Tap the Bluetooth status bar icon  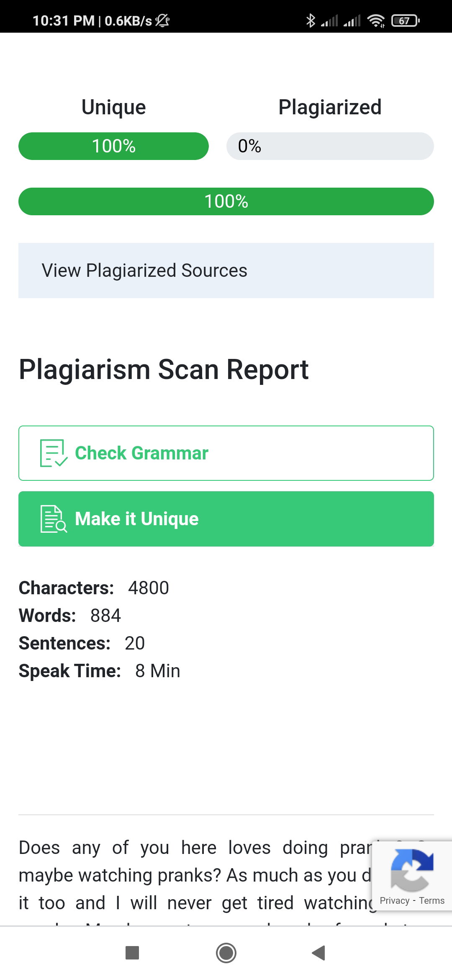pos(311,20)
